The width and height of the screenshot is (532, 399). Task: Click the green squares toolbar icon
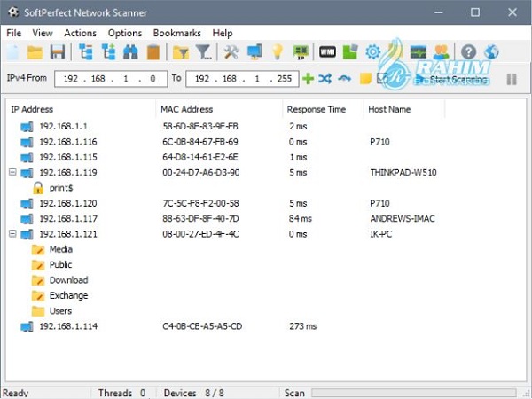(x=350, y=52)
